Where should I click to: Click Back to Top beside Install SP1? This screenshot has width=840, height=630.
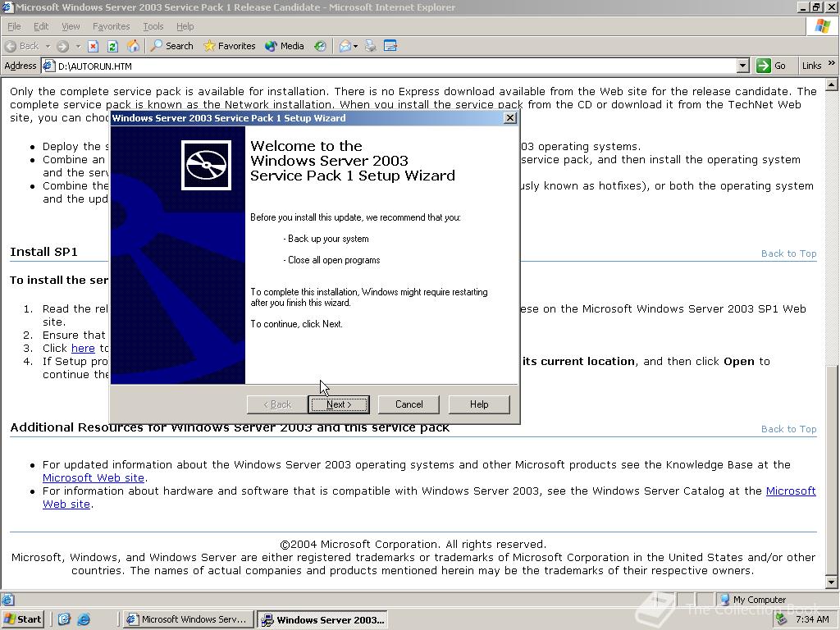click(788, 253)
